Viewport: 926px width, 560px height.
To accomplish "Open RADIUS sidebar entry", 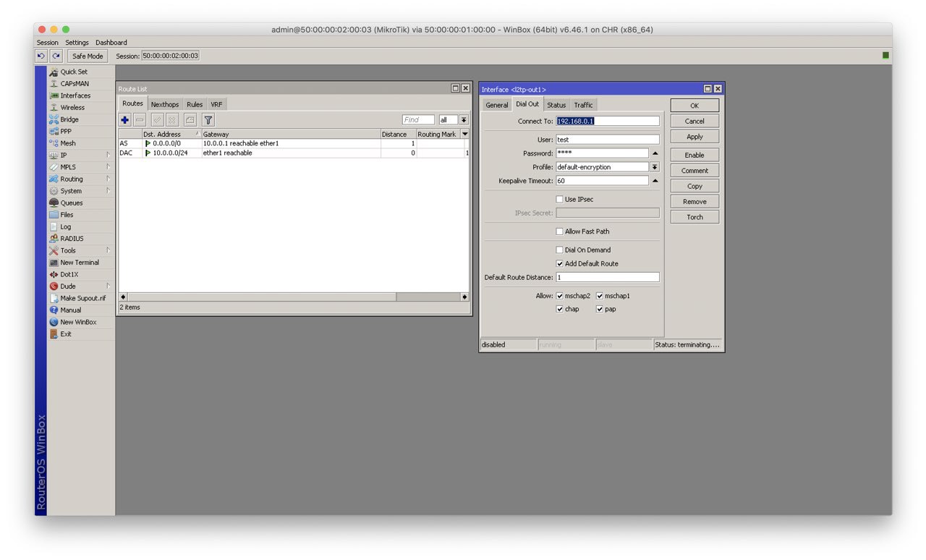I will coord(72,239).
